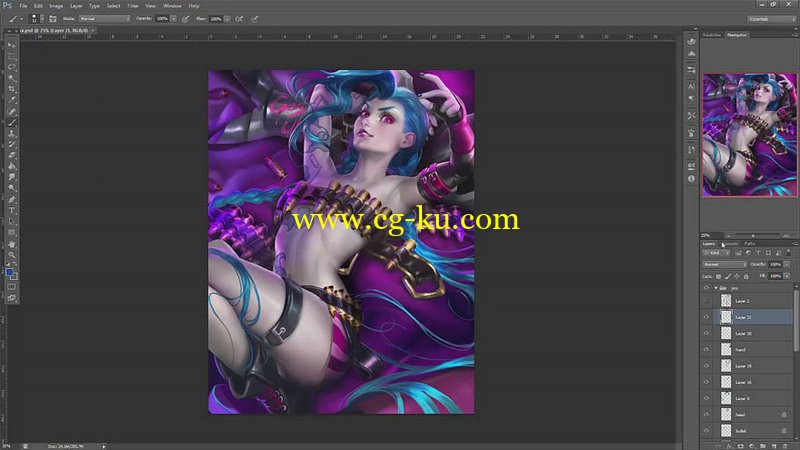Click the Navigator zoom slider

(x=753, y=236)
